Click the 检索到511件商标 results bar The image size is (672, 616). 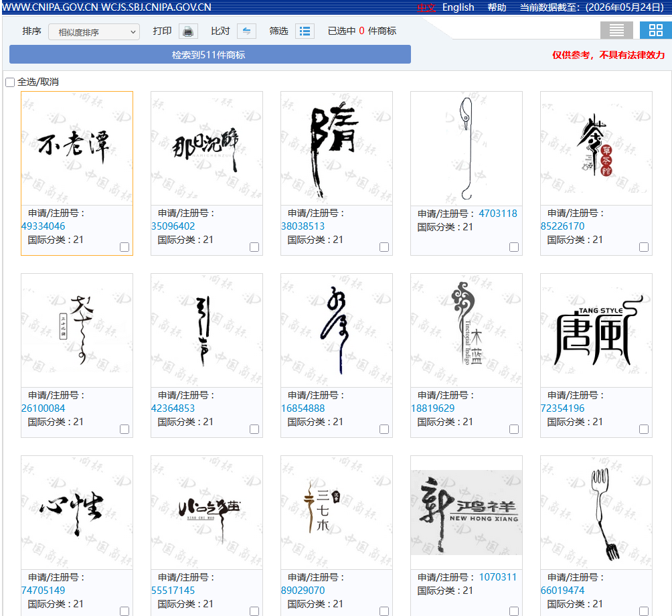210,54
